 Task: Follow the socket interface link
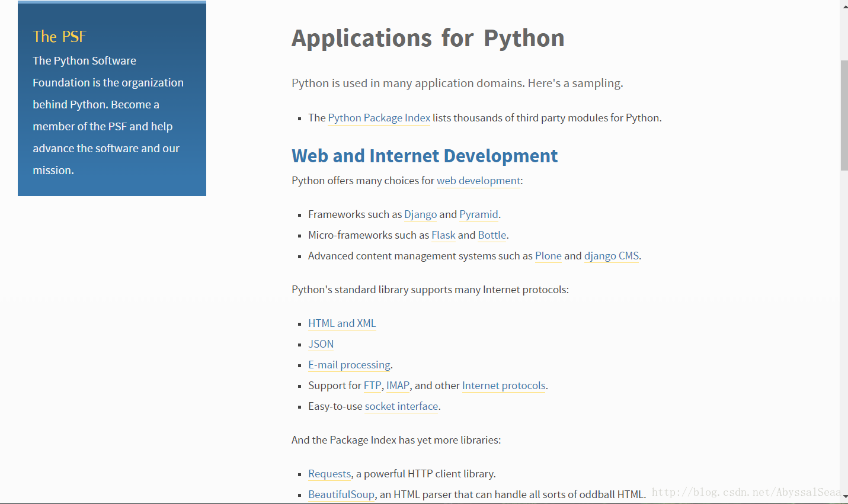click(401, 406)
